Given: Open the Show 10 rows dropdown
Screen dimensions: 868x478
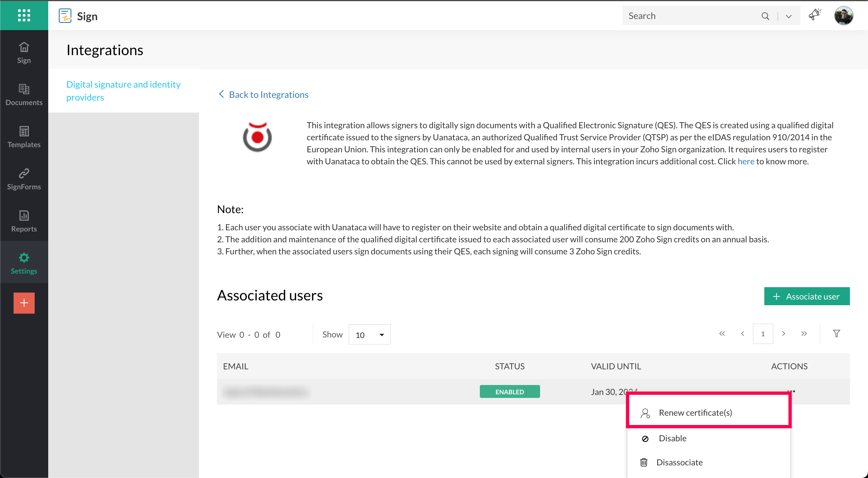Looking at the screenshot, I should (369, 335).
